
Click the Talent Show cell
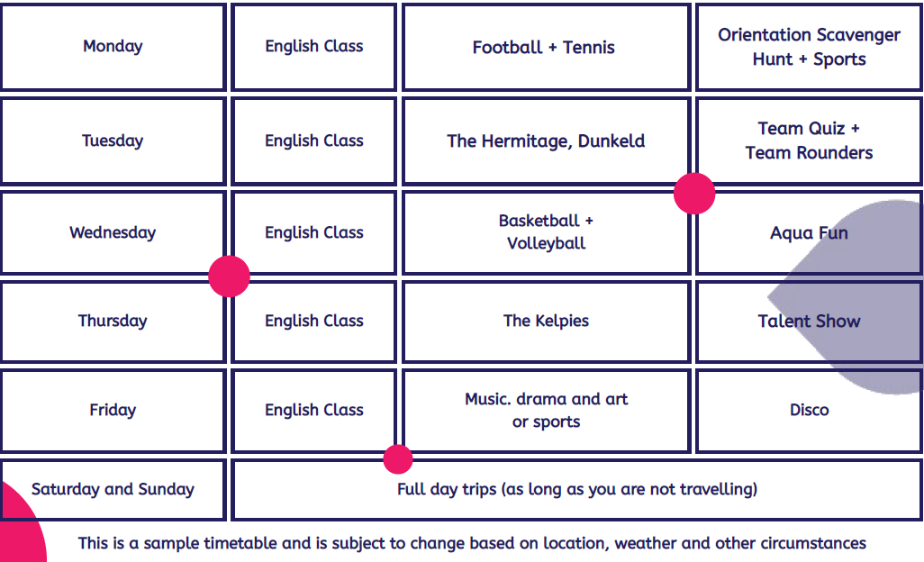(x=809, y=321)
